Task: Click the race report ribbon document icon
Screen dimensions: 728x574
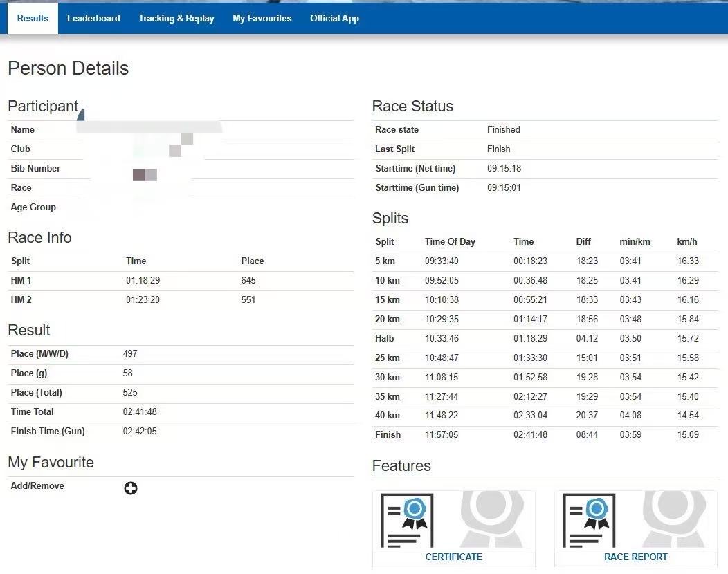Action: pyautogui.click(x=589, y=520)
